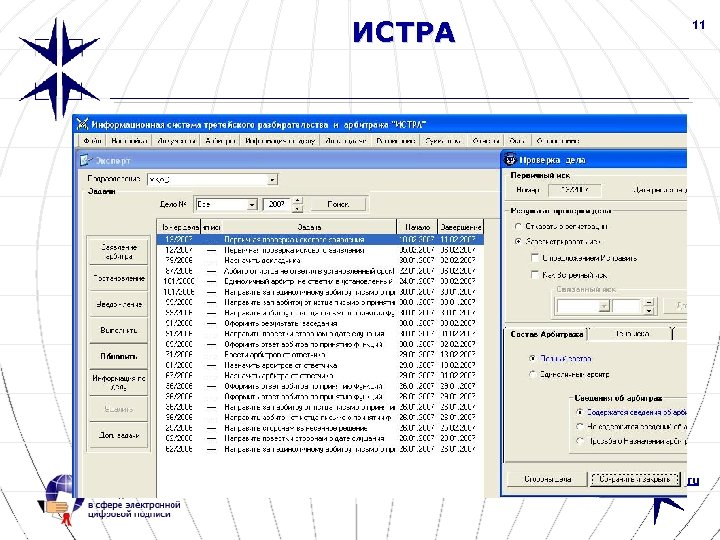Select highlighted row 19/2007 in tasks list
720x540 pixels.
(x=321, y=240)
